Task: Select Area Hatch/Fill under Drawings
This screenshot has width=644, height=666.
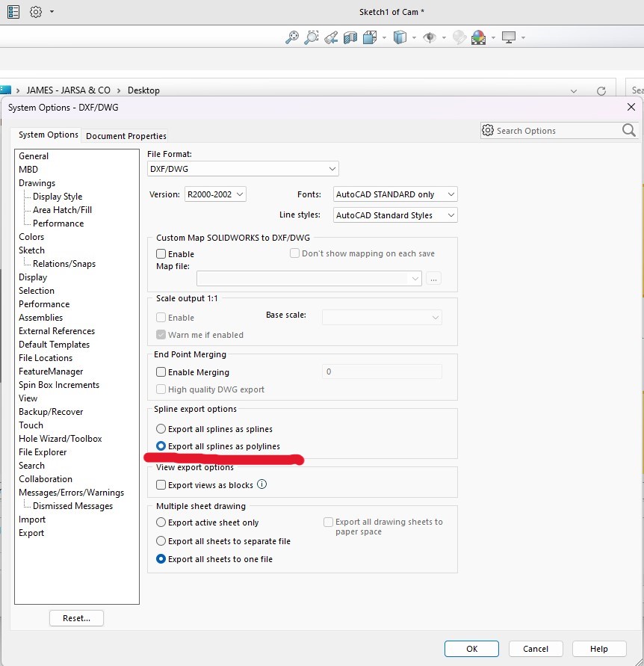Action: point(63,210)
